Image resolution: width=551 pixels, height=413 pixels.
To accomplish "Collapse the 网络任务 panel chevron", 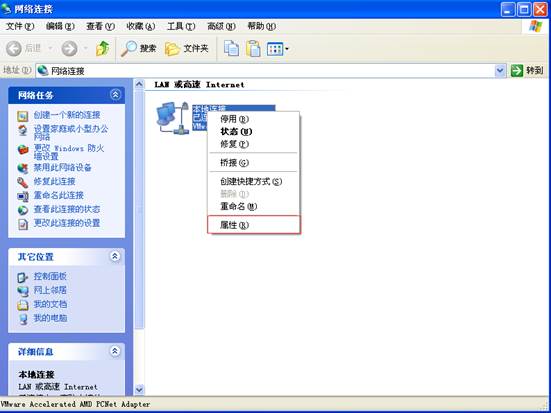I will click(115, 95).
